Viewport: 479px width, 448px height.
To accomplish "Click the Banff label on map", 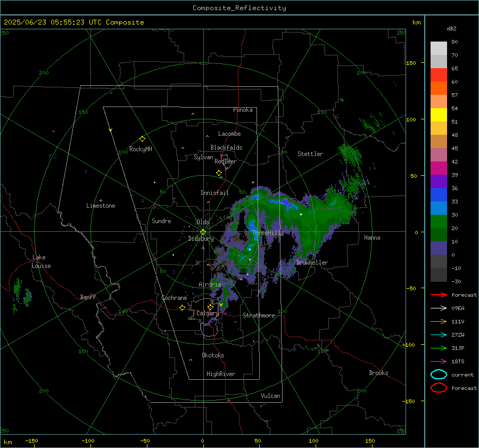I will (88, 297).
